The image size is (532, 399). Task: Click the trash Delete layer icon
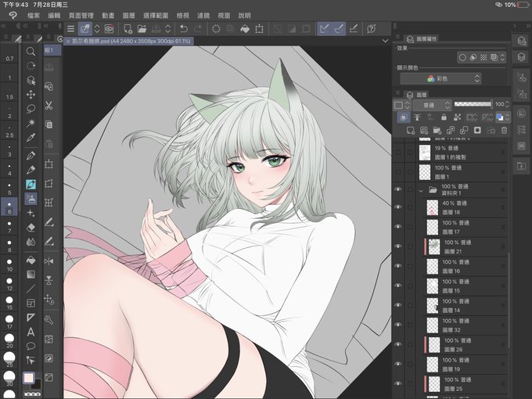[x=504, y=131]
